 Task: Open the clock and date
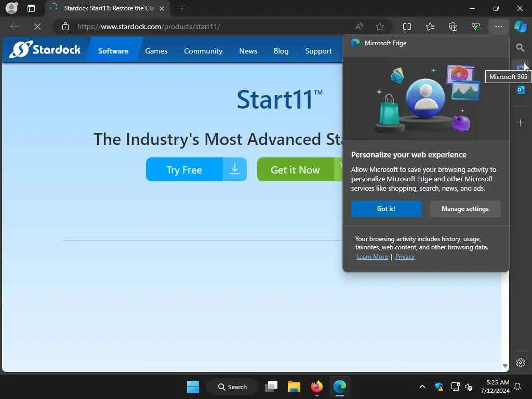pos(495,387)
